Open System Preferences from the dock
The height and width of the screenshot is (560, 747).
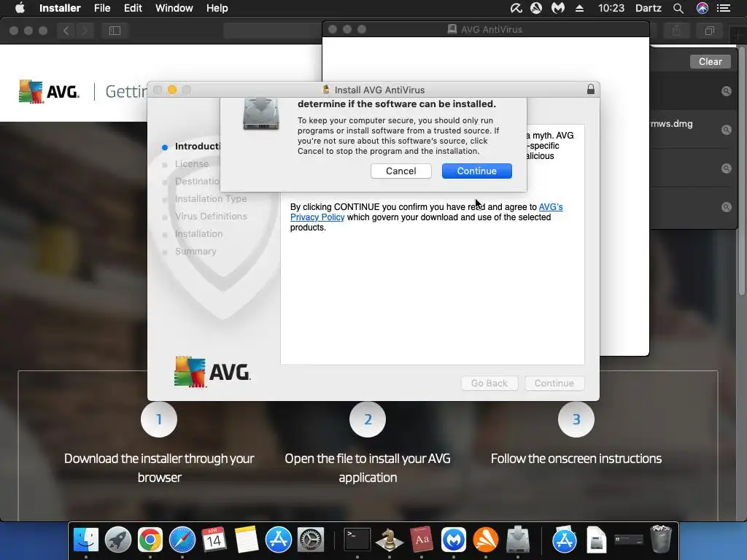(x=311, y=540)
